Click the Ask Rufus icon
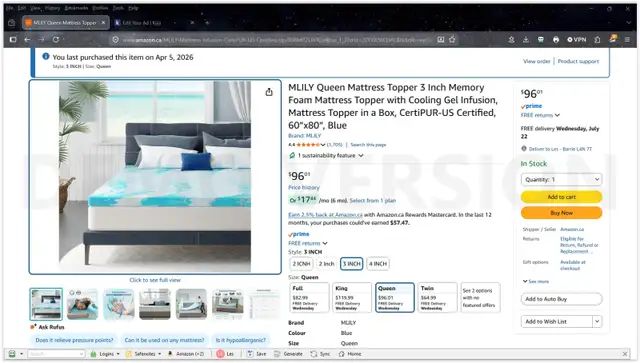This screenshot has height=363, width=640. click(33, 327)
